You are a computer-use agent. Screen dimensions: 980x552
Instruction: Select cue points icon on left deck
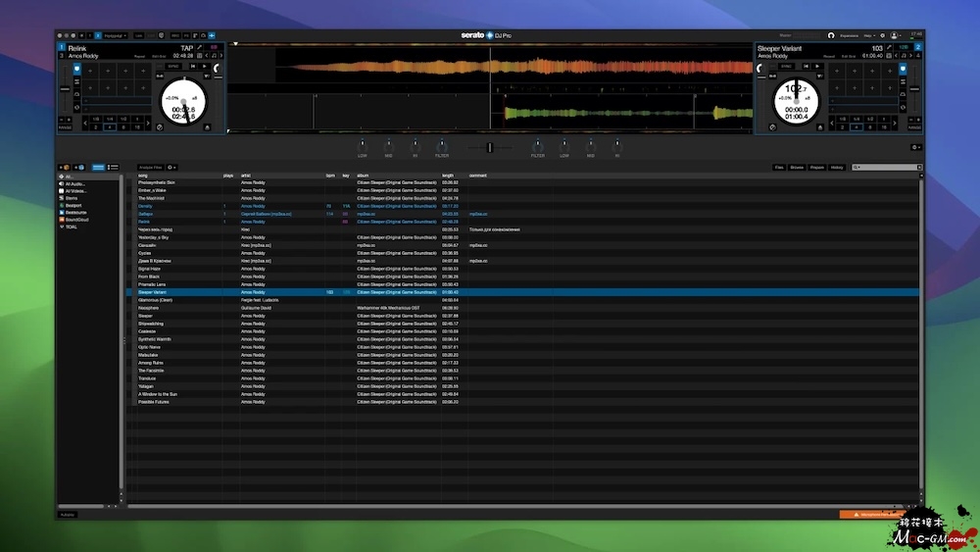click(77, 69)
